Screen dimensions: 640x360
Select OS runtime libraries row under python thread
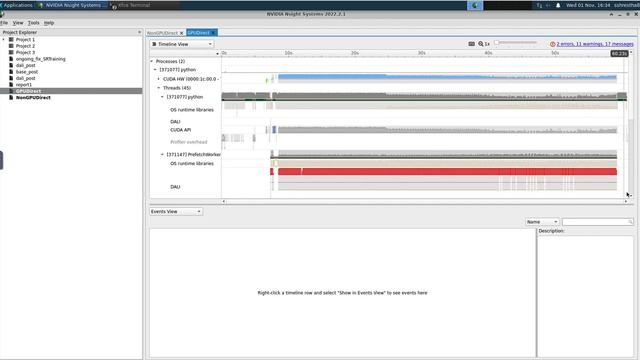[x=192, y=110]
